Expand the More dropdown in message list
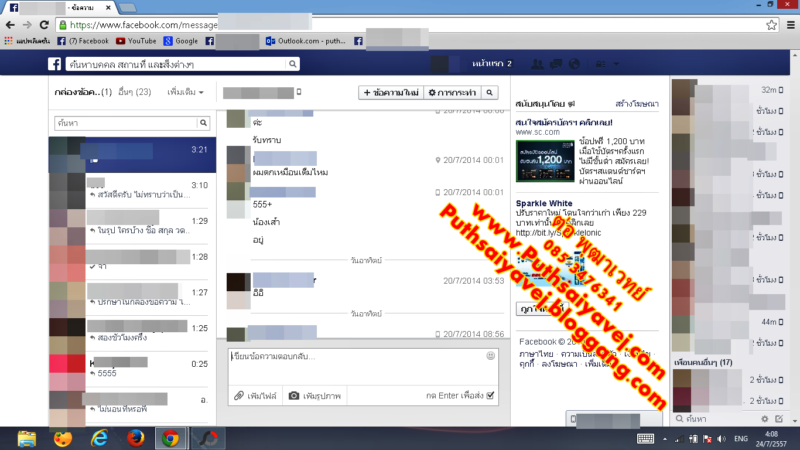The width and height of the screenshot is (800, 450). coord(186,92)
